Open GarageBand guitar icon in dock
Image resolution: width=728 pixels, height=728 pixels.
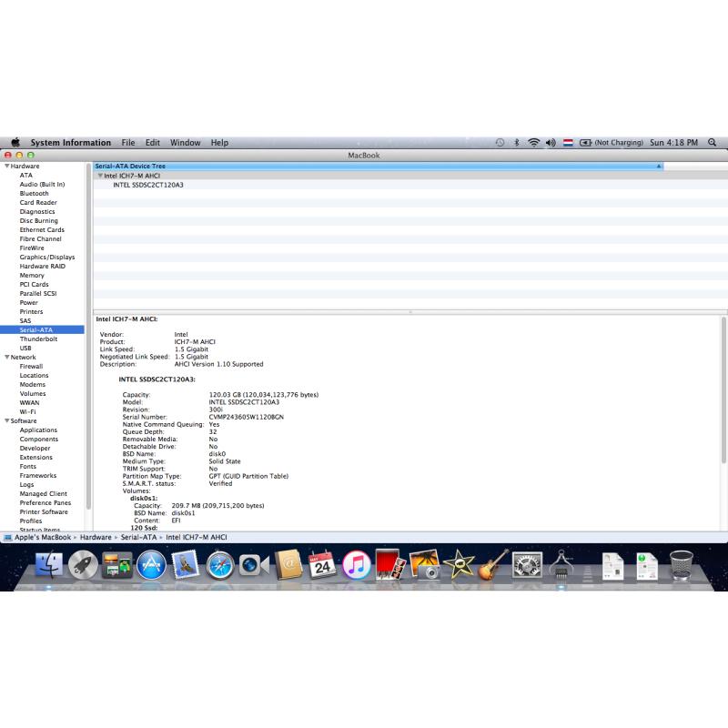[x=493, y=565]
